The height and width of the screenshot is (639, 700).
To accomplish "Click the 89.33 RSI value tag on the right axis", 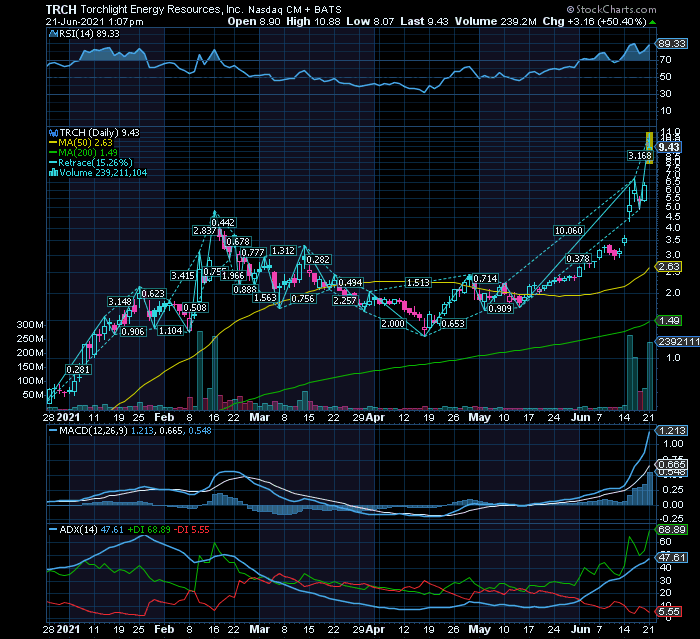I will tap(671, 43).
